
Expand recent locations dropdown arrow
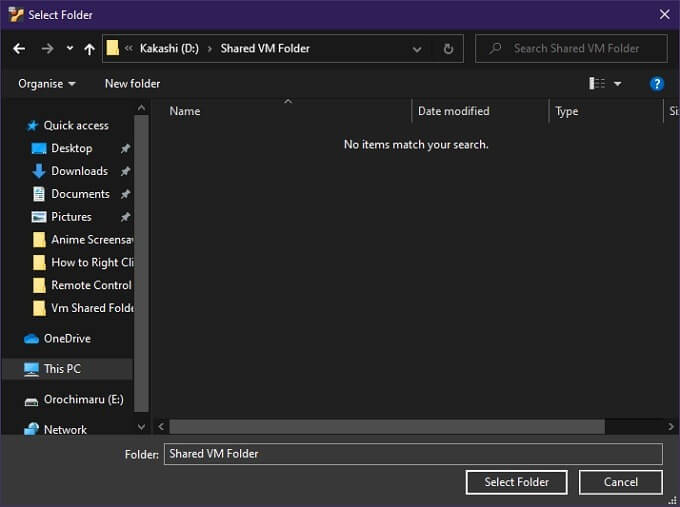[69, 49]
